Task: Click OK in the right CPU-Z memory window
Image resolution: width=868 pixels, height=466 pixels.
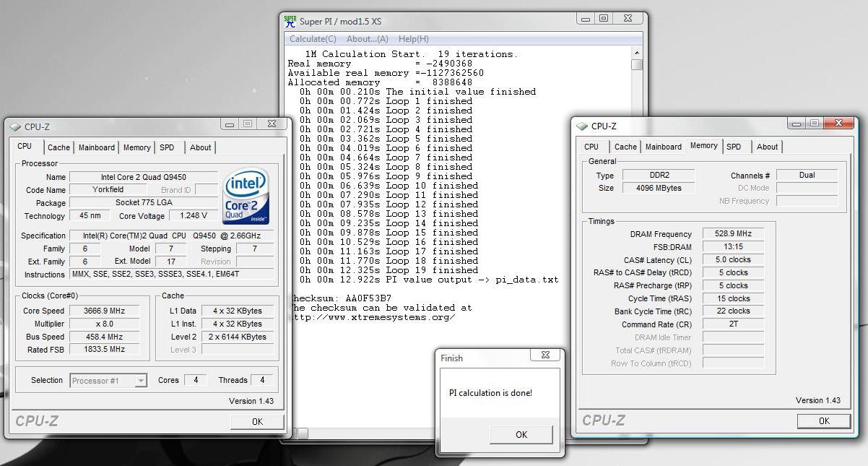Action: 824,420
